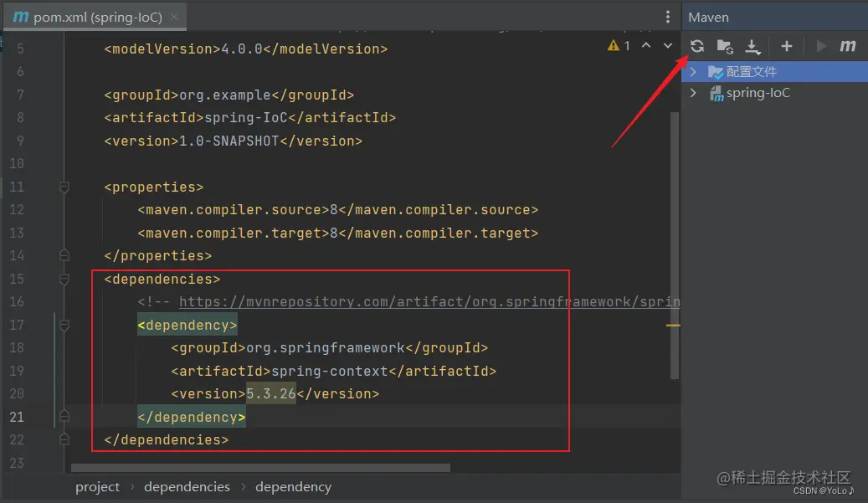Click maven.compiler.source value line
The image size is (868, 503).
pos(337,210)
